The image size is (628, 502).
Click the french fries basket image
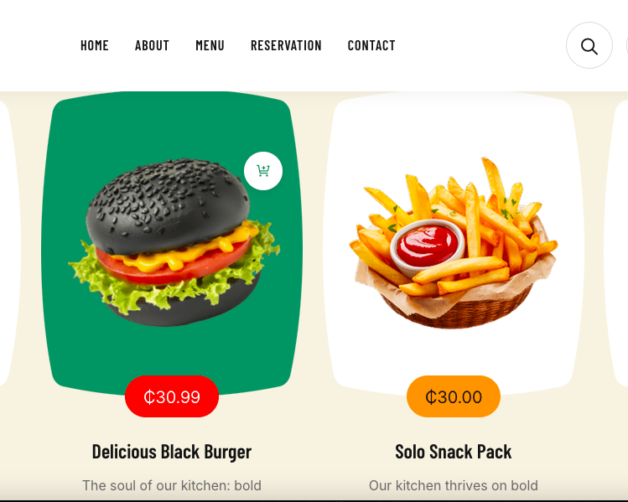(453, 243)
